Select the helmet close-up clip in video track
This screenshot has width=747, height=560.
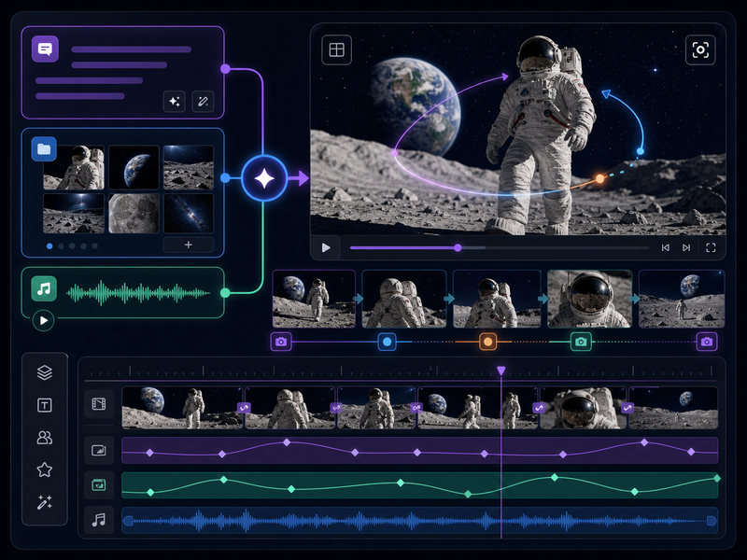pyautogui.click(x=583, y=408)
